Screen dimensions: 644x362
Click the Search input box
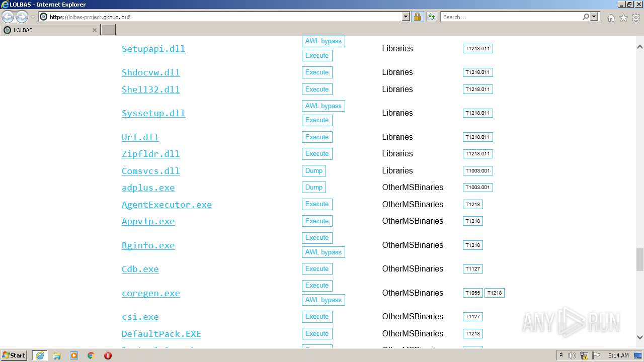point(512,17)
